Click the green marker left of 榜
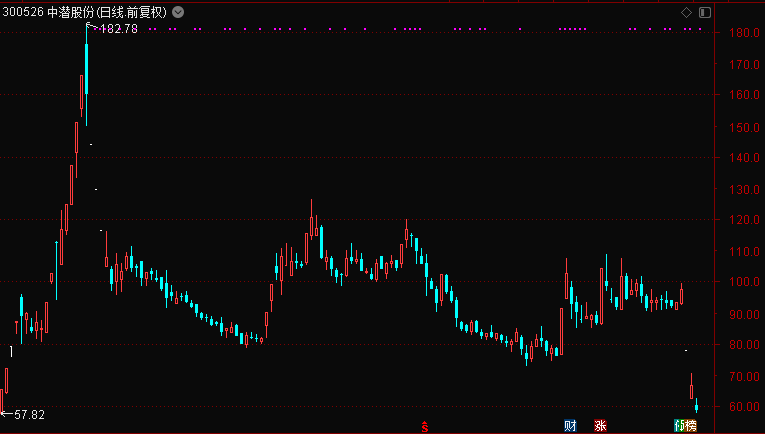The height and width of the screenshot is (434, 765). [680, 426]
